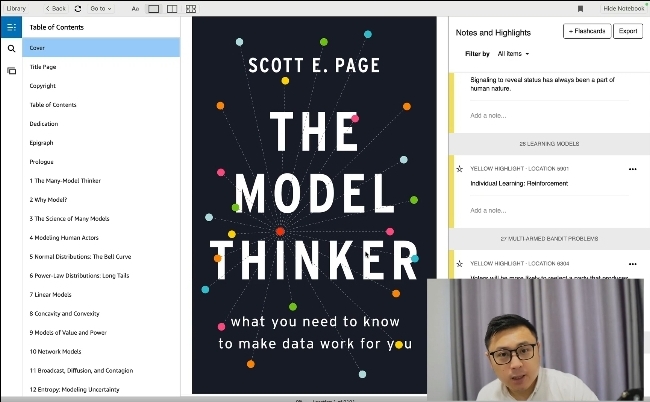Select the Signaling to reveal status highlight text
The width and height of the screenshot is (650, 402).
(x=542, y=84)
